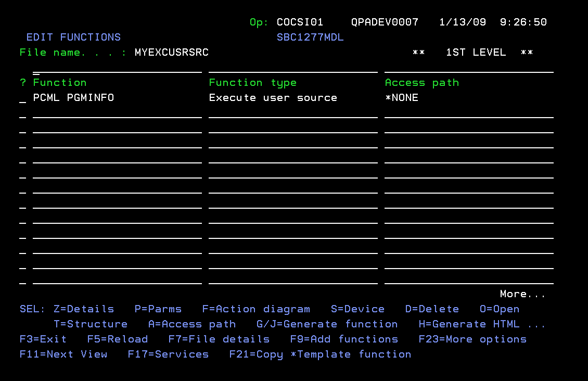
Task: Click the SBC1277MDL model name
Action: [x=310, y=37]
